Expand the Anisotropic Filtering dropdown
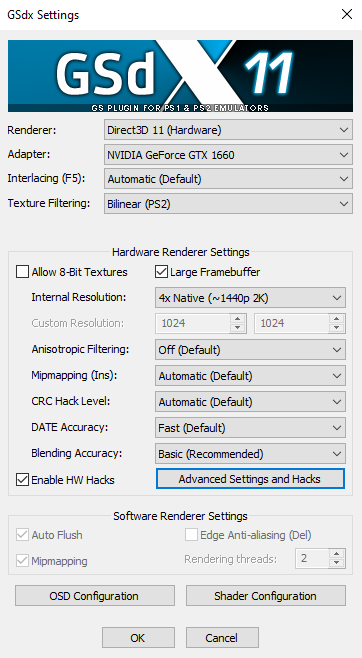The height and width of the screenshot is (658, 362). coord(250,350)
